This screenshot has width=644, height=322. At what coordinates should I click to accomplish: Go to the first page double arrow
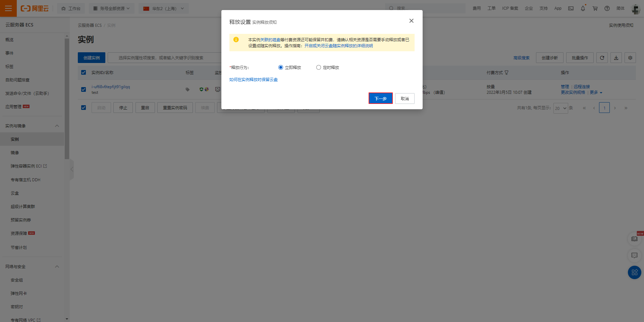click(x=584, y=108)
